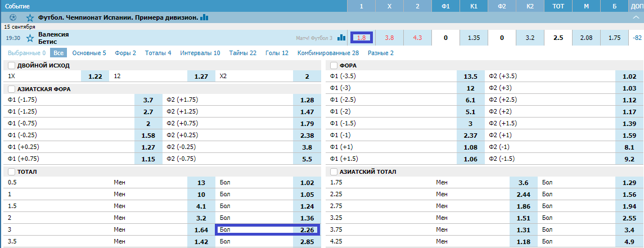The height and width of the screenshot is (248, 644).
Task: Tick the ТОТАЛ checkbox
Action: 11,172
